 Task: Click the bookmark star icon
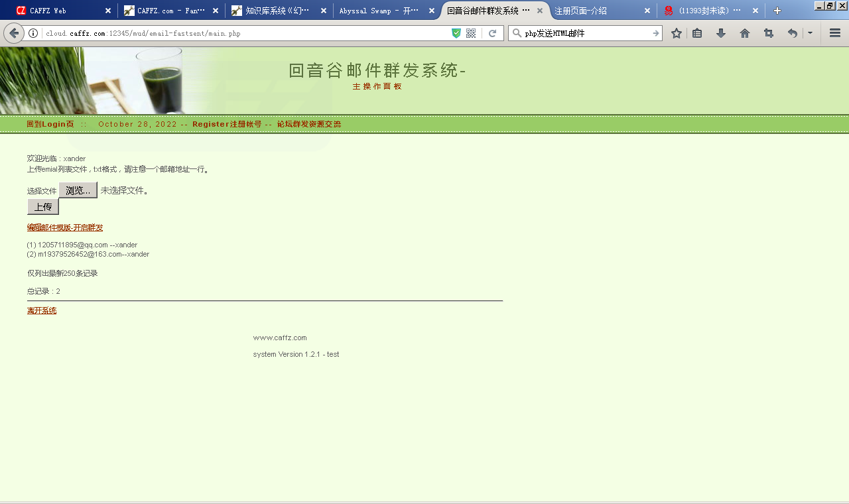(676, 32)
